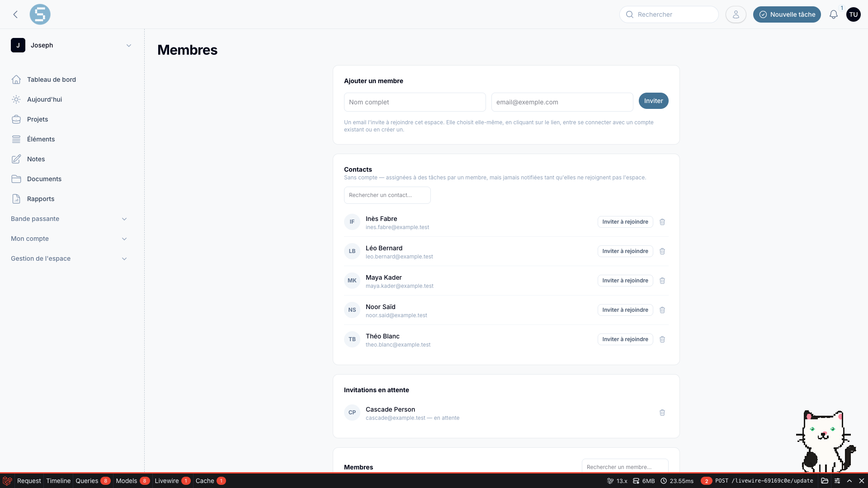Focus Rechercher un contact field
This screenshot has height=488, width=868.
click(x=387, y=195)
